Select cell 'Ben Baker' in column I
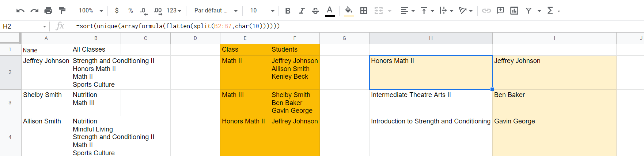Image resolution: width=644 pixels, height=156 pixels. click(554, 103)
